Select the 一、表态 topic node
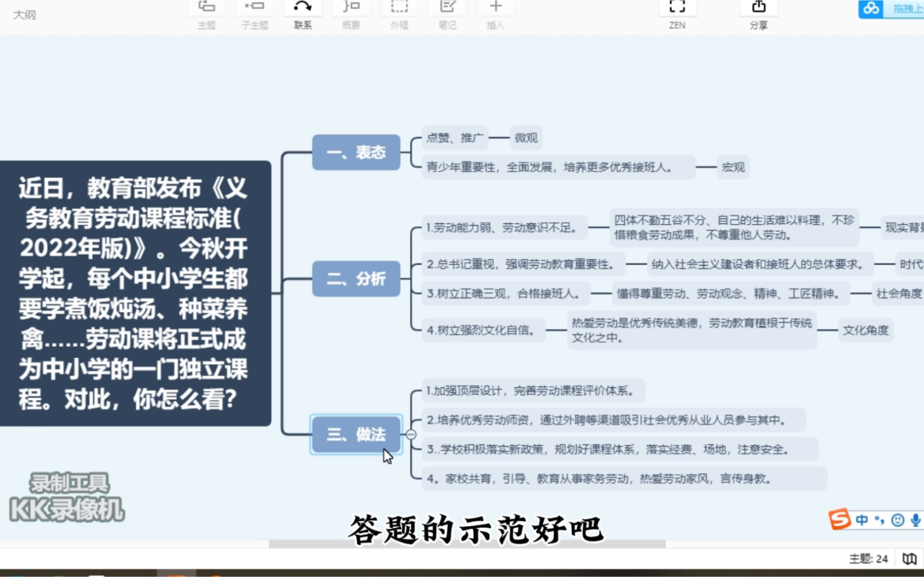 pos(356,153)
